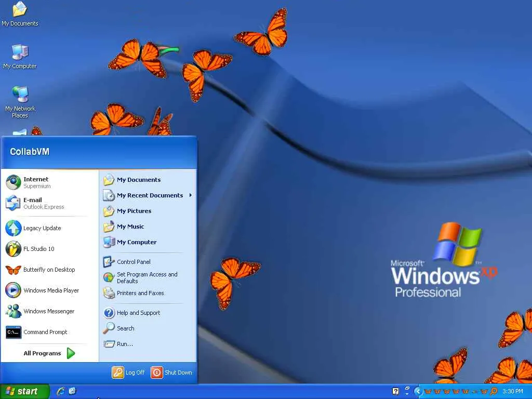Screen dimensions: 532x399
Task: Select My Computer desktop icon
Action: (20, 57)
